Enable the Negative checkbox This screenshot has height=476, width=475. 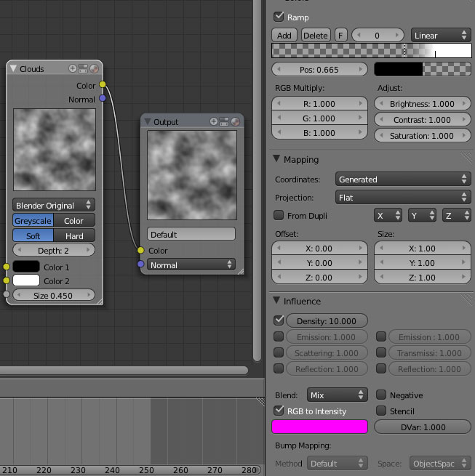click(x=381, y=395)
